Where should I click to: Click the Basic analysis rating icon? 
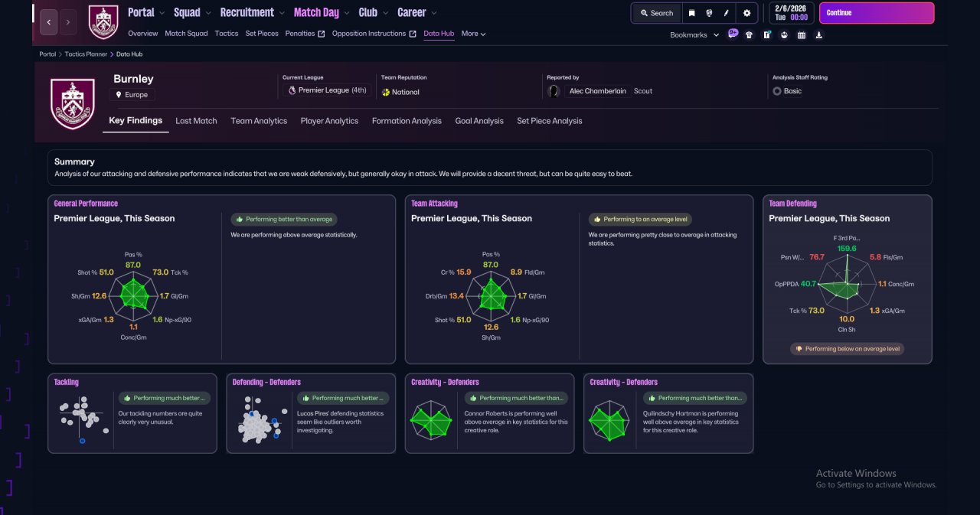click(777, 91)
